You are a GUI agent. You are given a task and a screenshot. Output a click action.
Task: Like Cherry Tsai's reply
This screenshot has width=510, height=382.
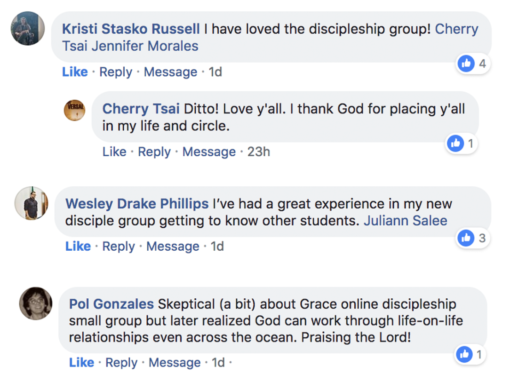(x=114, y=152)
